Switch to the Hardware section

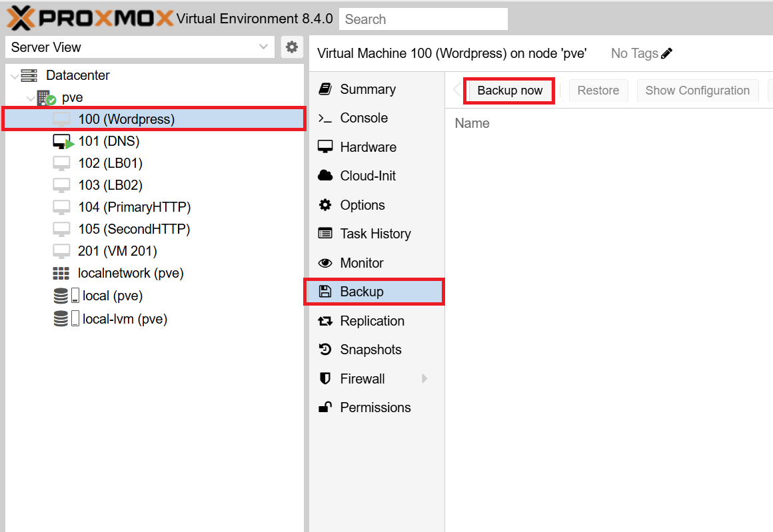(368, 147)
